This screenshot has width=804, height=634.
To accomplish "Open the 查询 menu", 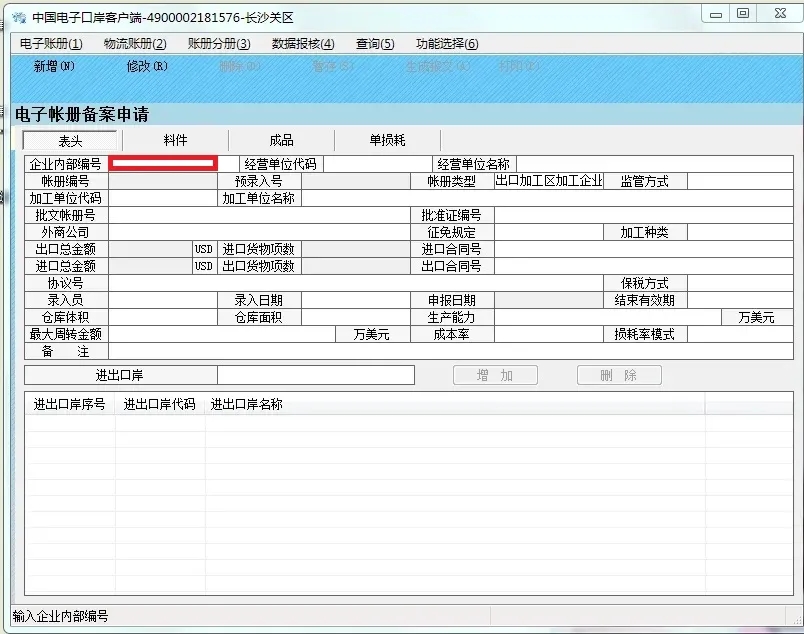I will [375, 44].
